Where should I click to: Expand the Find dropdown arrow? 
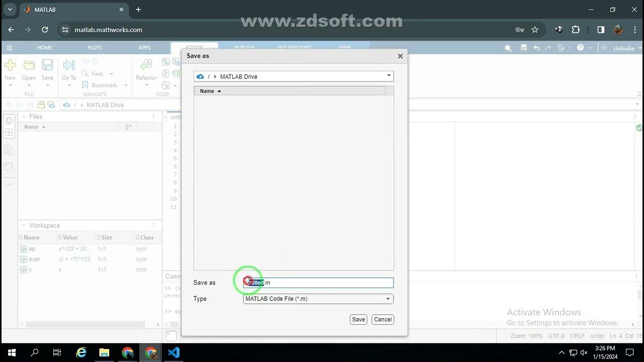pos(111,74)
